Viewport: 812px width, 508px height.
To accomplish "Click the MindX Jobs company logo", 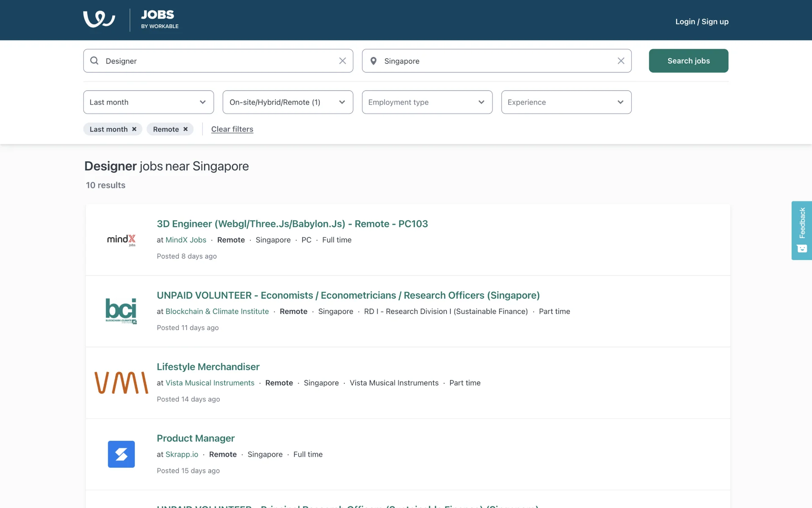I will click(121, 240).
